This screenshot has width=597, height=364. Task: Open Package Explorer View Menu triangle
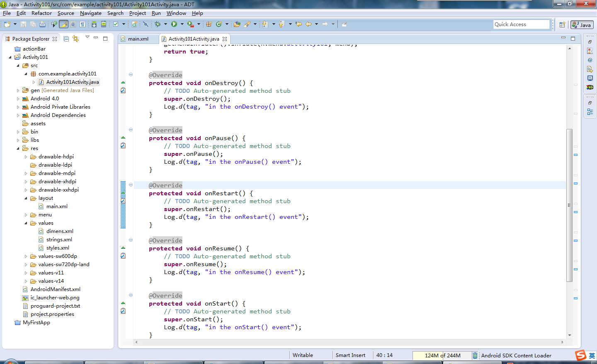87,37
